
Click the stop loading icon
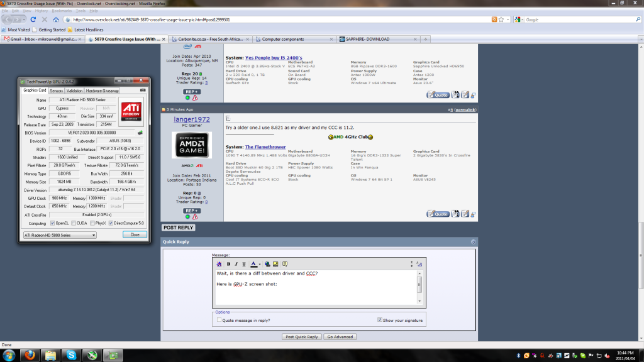pyautogui.click(x=45, y=19)
